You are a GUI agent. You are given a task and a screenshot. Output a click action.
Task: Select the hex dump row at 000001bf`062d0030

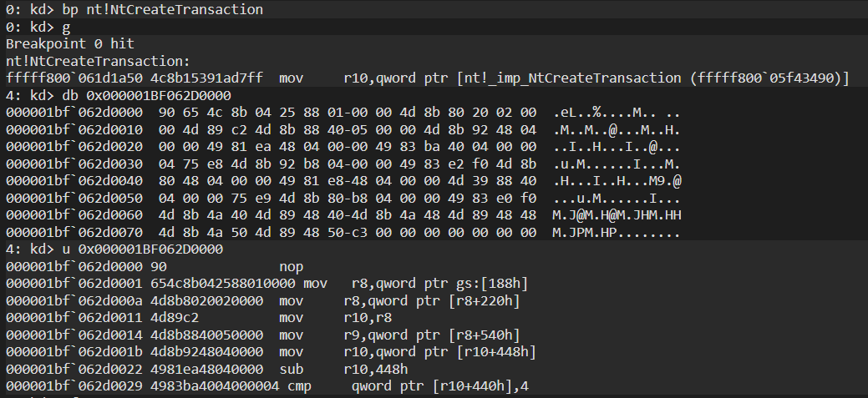(343, 164)
